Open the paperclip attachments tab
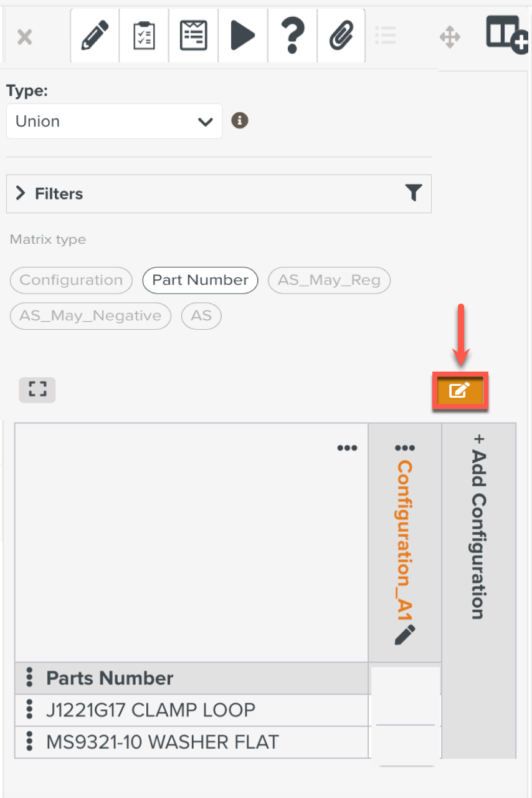Viewport: 532px width, 798px height. pyautogui.click(x=341, y=36)
